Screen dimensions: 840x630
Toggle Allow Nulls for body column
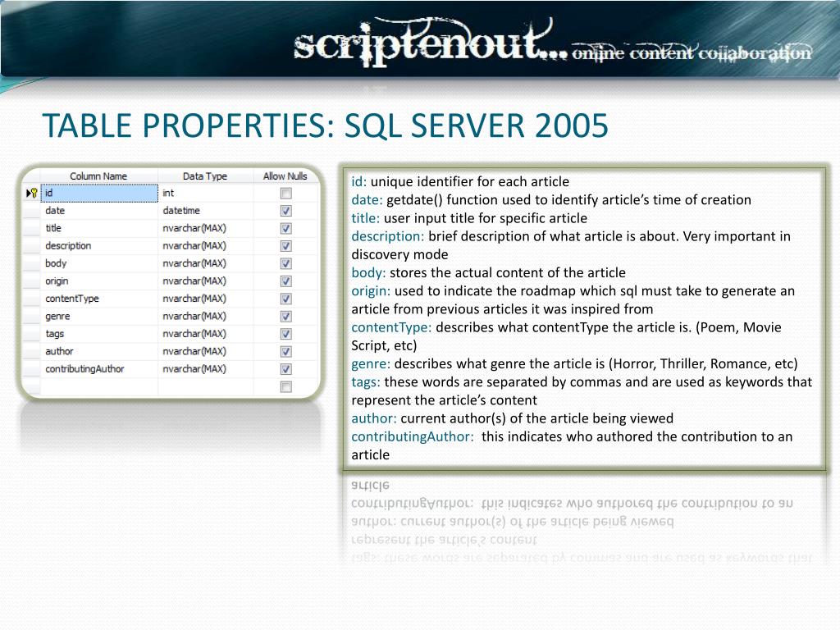click(x=286, y=264)
